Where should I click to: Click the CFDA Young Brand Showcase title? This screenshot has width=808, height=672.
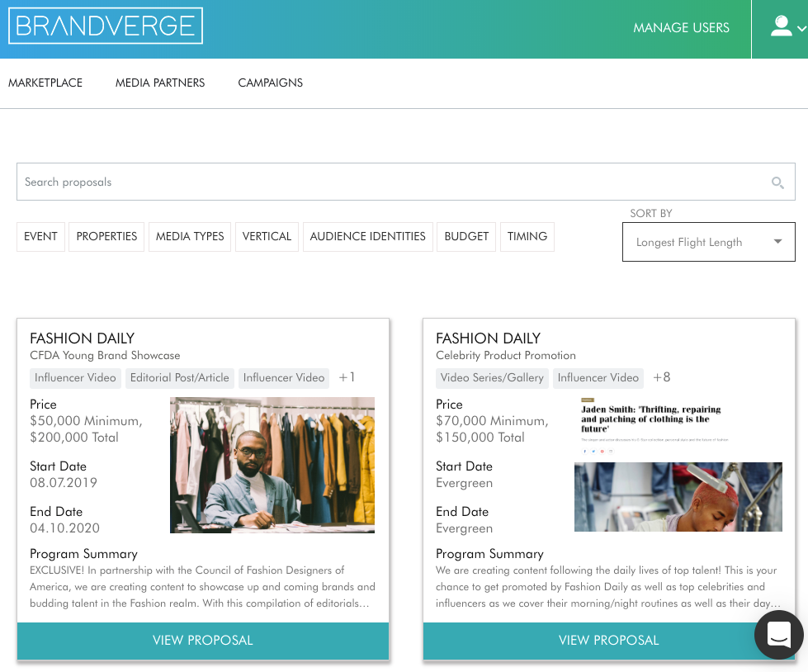coord(105,356)
